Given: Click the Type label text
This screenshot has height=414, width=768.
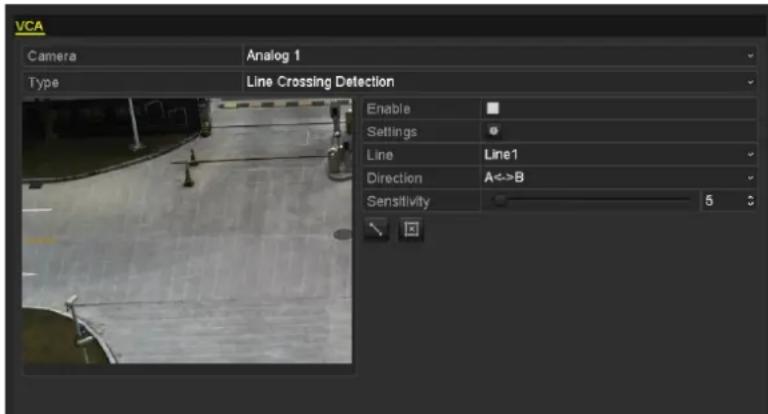Looking at the screenshot, I should 44,82.
